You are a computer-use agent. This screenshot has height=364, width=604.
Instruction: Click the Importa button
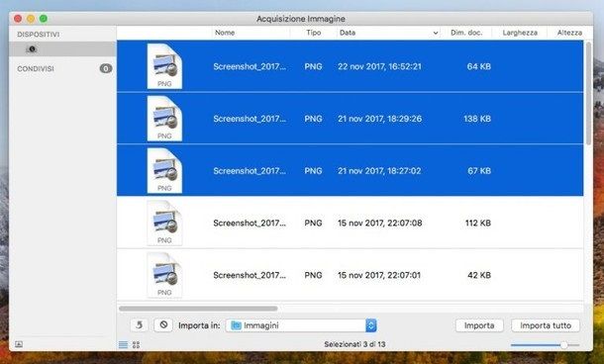[x=479, y=325]
